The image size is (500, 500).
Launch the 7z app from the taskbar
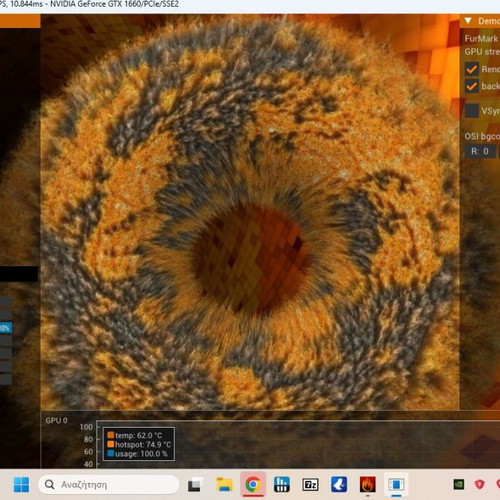coord(310,485)
